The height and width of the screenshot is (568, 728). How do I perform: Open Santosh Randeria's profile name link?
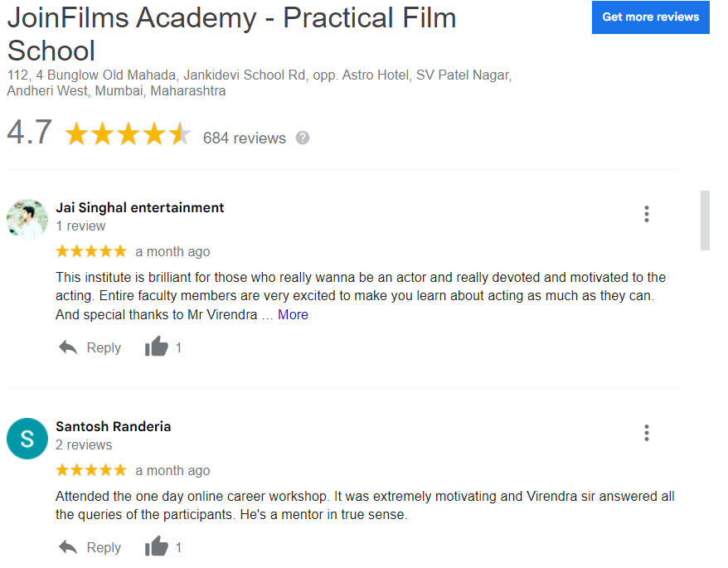coord(113,426)
